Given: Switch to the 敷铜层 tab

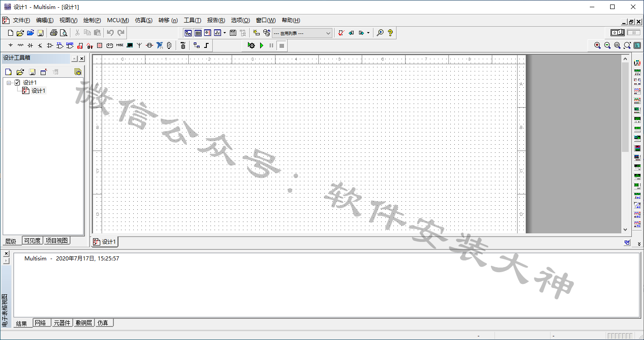Looking at the screenshot, I should [84, 323].
